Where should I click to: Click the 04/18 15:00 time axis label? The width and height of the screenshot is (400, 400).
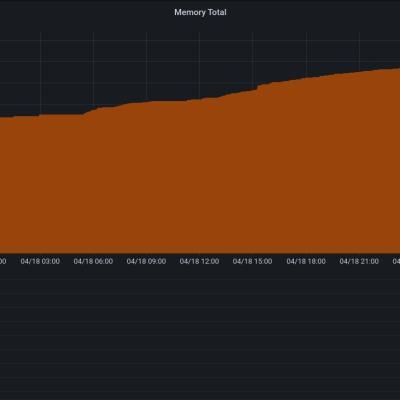[x=252, y=261]
